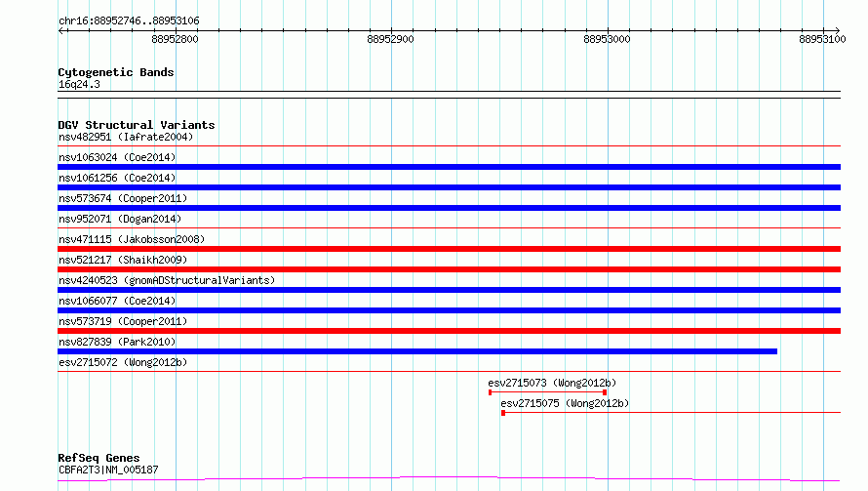
Task: Click the blue bar under nsv1061256
Action: click(x=449, y=187)
